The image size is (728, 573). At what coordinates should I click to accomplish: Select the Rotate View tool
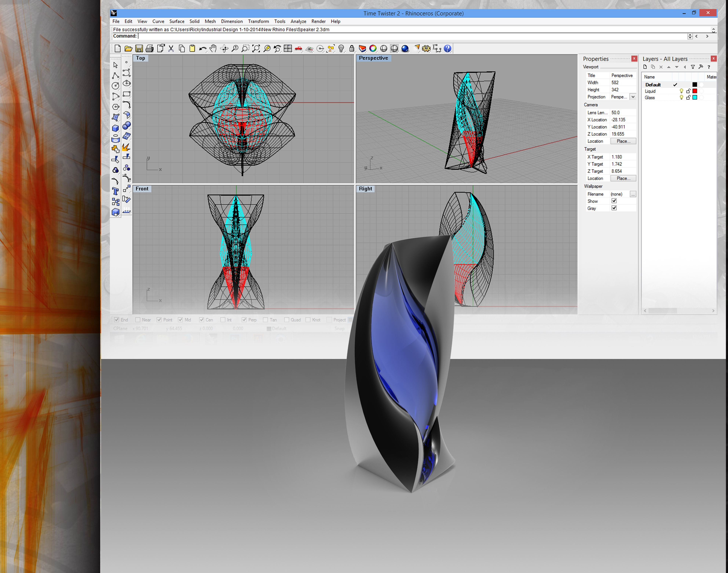[x=224, y=49]
